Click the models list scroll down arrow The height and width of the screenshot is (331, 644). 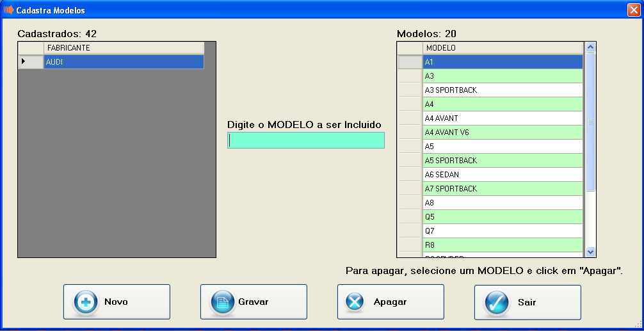point(591,252)
